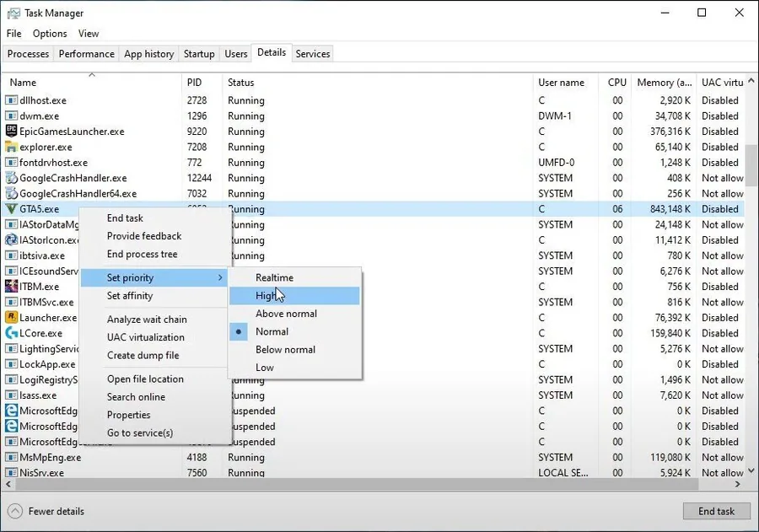Viewport: 759px width, 532px height.
Task: Choose Set affinity in context menu
Action: [154, 296]
